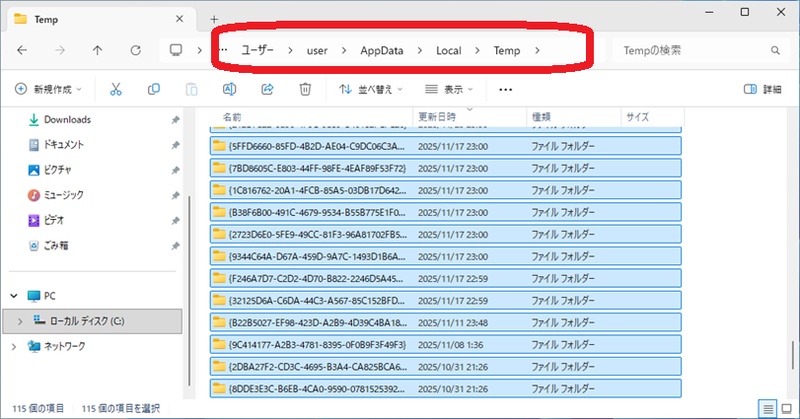Open the 並べ替え sort dropdown
The image size is (800, 419).
coord(370,89)
